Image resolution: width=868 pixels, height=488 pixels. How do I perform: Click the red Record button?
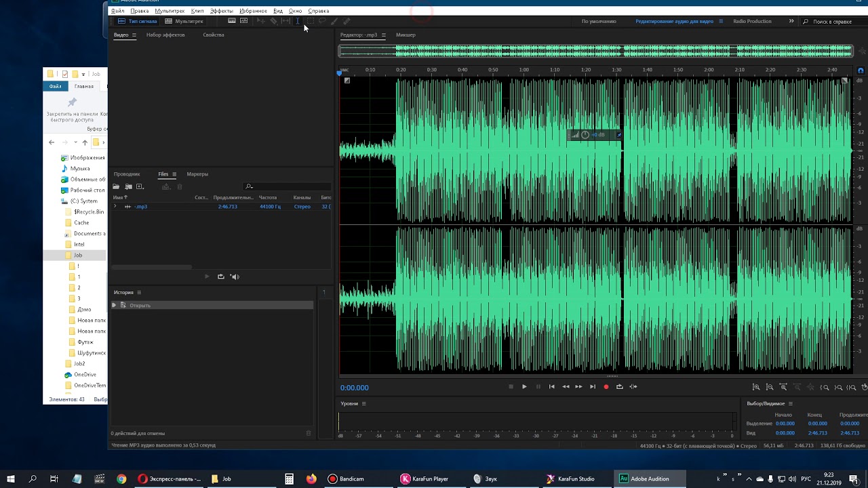pyautogui.click(x=606, y=387)
